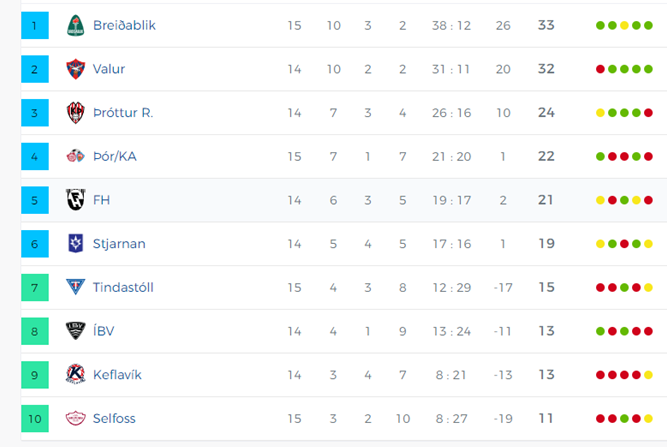Click FH's points total 21
Image resolution: width=667 pixels, height=447 pixels.
546,200
